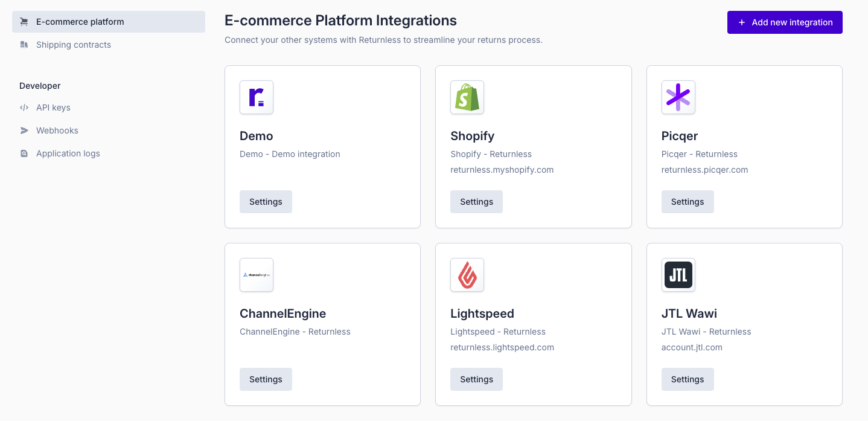
Task: Click the Lightspeed flame logo icon
Action: pyautogui.click(x=467, y=275)
